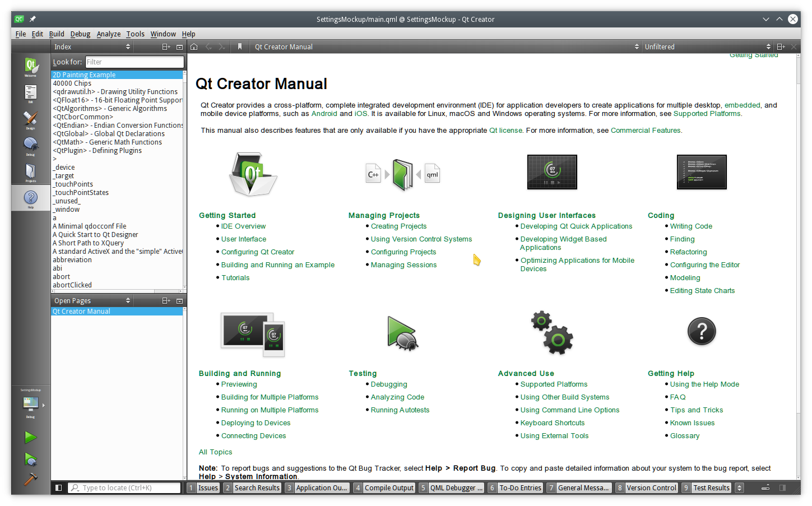Open the Index panel selector dropdown
The width and height of the screenshot is (812, 506).
[92, 47]
